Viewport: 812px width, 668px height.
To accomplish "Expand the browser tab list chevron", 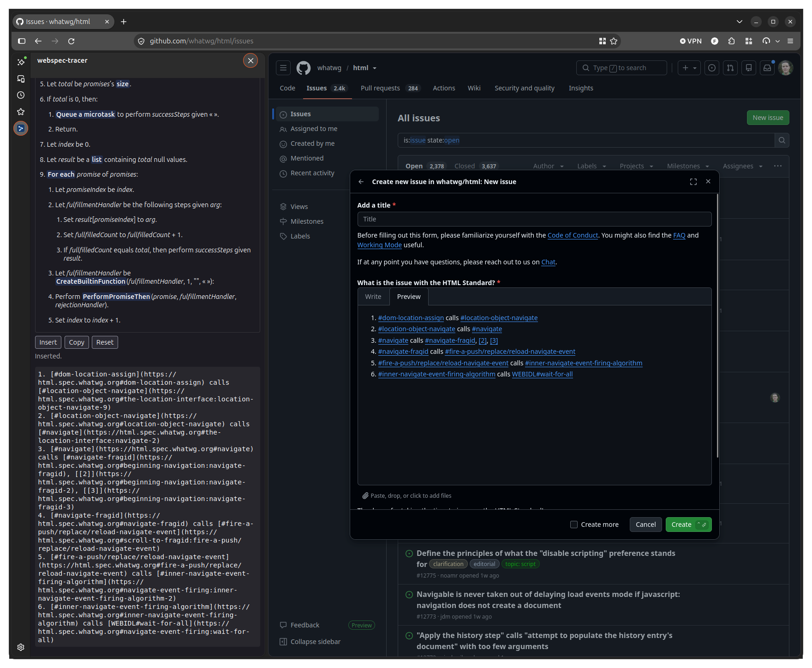I will 740,22.
